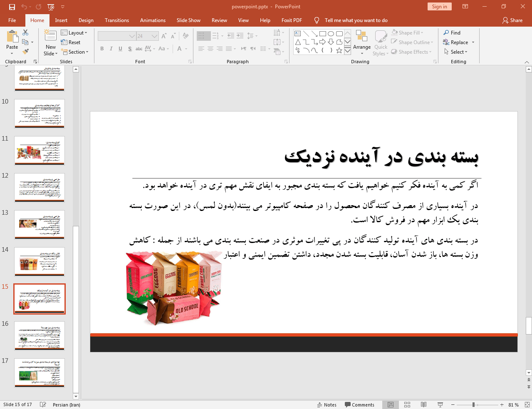Screen dimensions: 532x409
Task: Activate the Format Painter brush
Action: point(25,52)
